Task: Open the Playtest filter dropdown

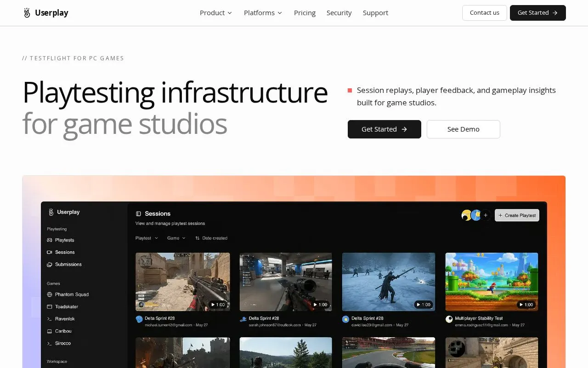Action: tap(147, 238)
